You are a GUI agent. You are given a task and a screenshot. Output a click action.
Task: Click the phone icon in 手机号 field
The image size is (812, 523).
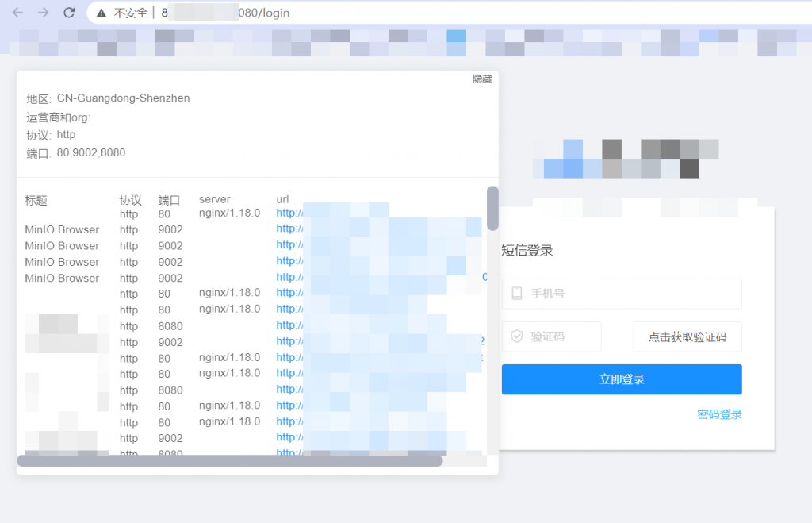tap(517, 294)
